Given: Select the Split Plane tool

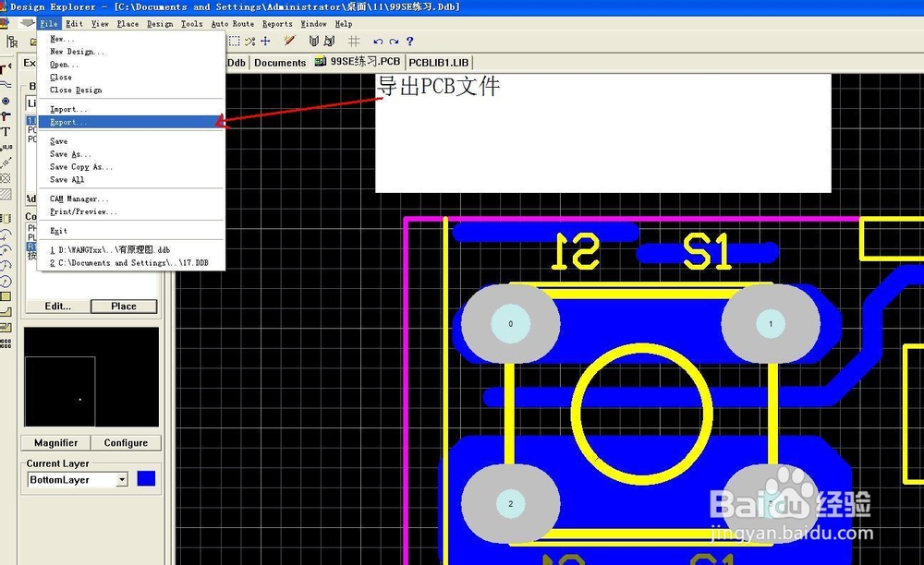Looking at the screenshot, I should (x=6, y=327).
